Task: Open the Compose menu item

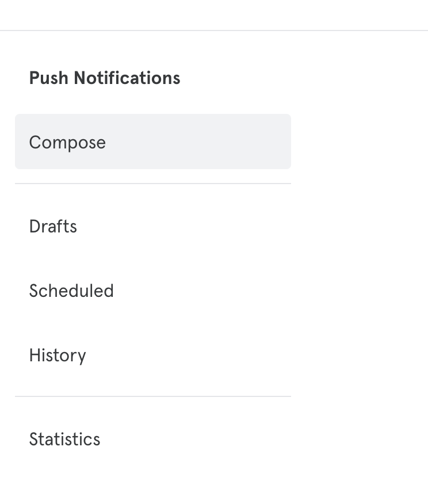Action: [67, 142]
